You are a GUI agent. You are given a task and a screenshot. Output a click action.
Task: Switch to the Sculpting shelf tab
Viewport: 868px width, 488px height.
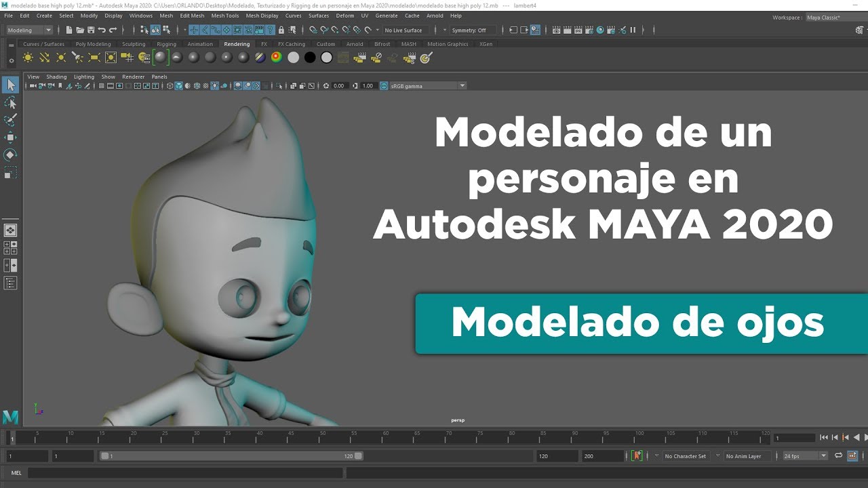[x=134, y=44]
